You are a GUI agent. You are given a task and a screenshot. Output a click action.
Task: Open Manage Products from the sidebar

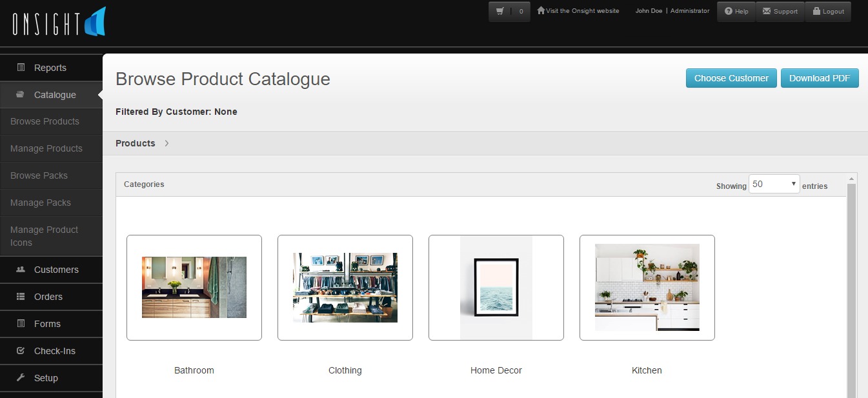pyautogui.click(x=46, y=148)
